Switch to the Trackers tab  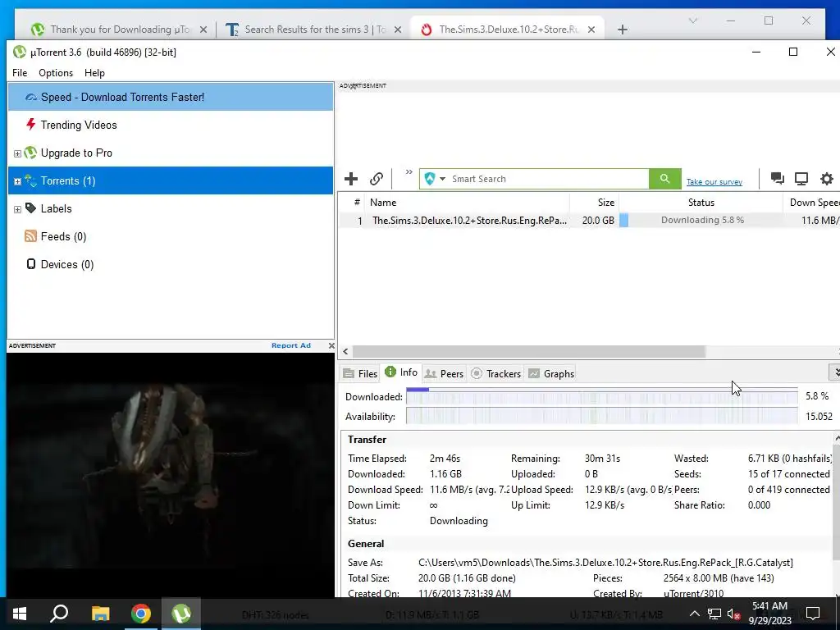496,373
